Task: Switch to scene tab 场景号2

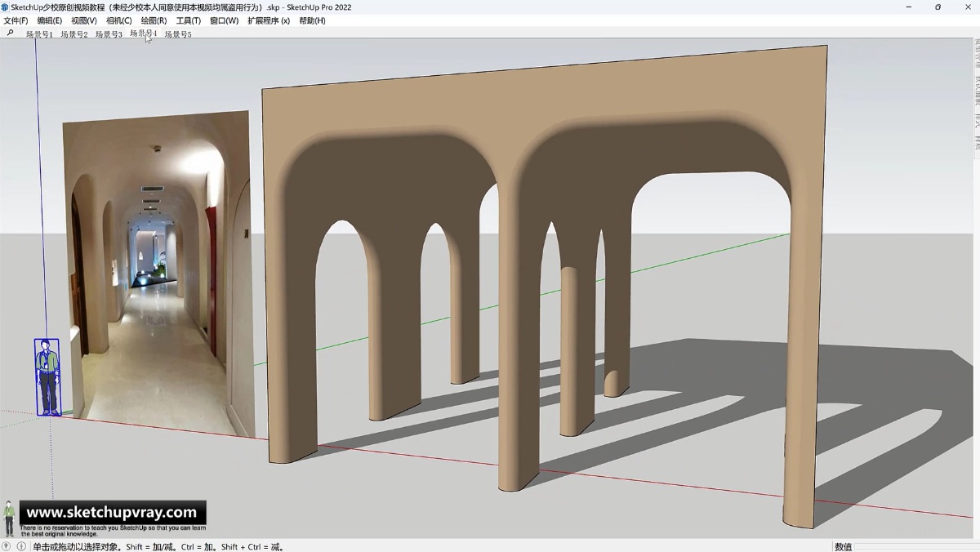Action: [74, 34]
